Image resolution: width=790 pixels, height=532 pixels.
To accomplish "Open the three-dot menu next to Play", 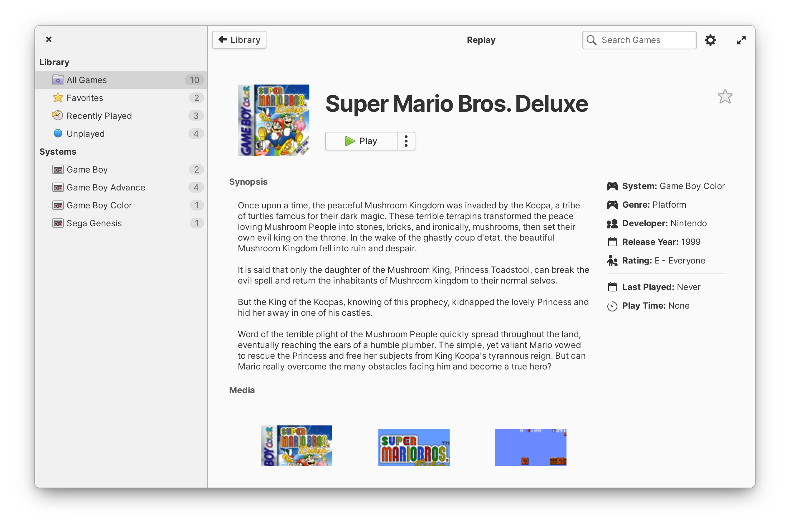I will pos(406,141).
